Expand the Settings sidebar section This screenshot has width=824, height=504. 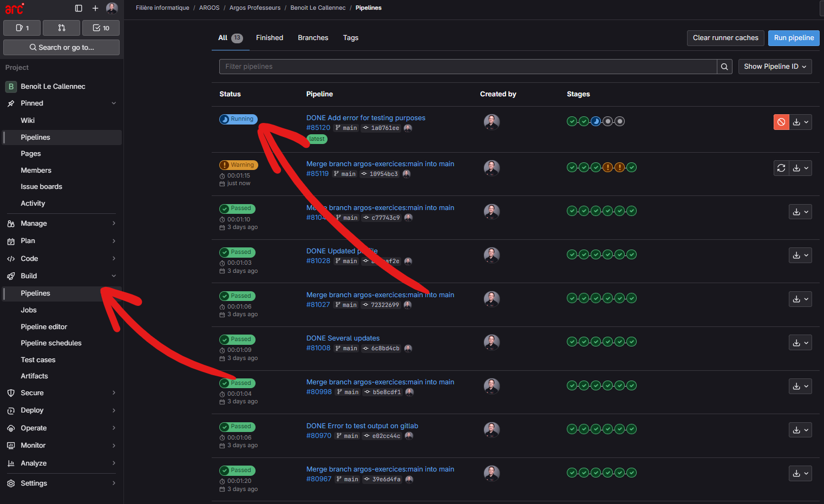tap(61, 483)
